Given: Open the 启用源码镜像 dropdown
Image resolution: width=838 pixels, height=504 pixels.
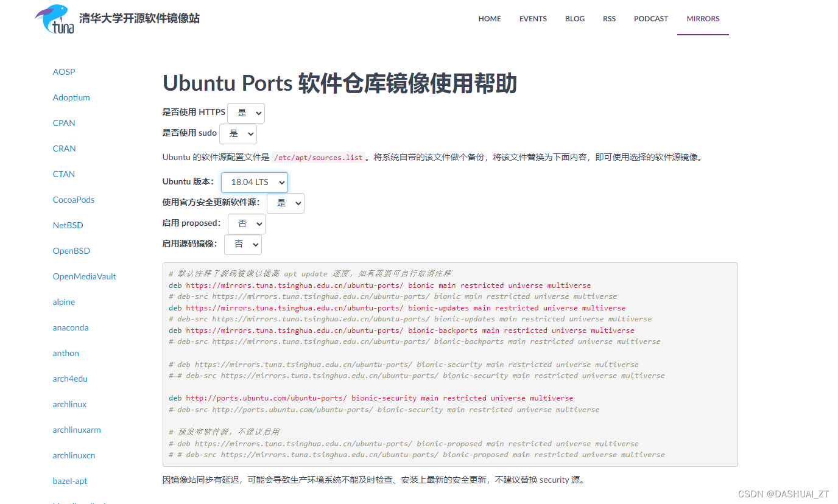Looking at the screenshot, I should click(x=243, y=245).
